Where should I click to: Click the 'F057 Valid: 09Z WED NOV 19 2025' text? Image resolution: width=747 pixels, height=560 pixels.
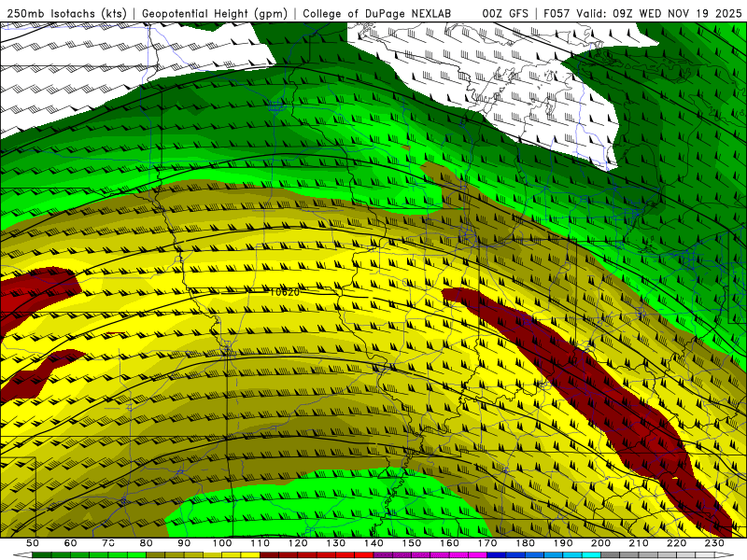coord(642,14)
